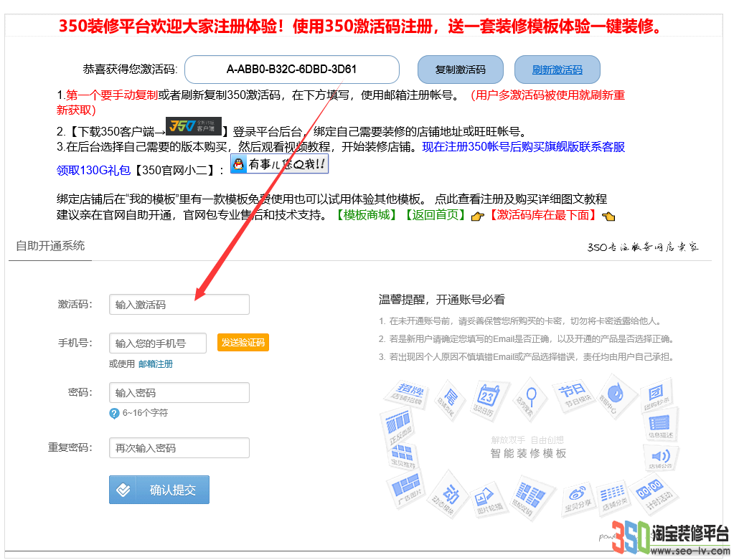Click the 店铺分类 icon
Viewport: 734px width, 560px height.
613,497
